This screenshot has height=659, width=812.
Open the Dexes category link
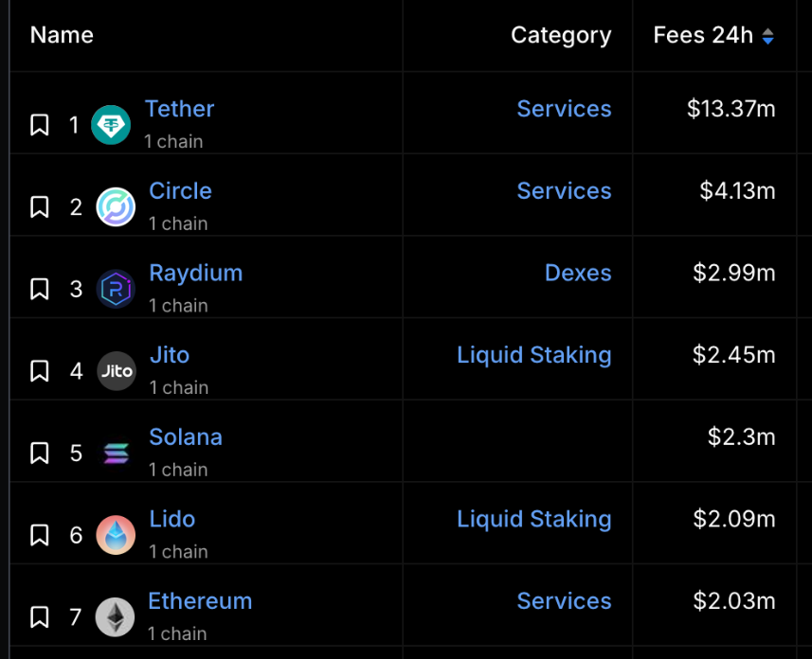coord(578,273)
